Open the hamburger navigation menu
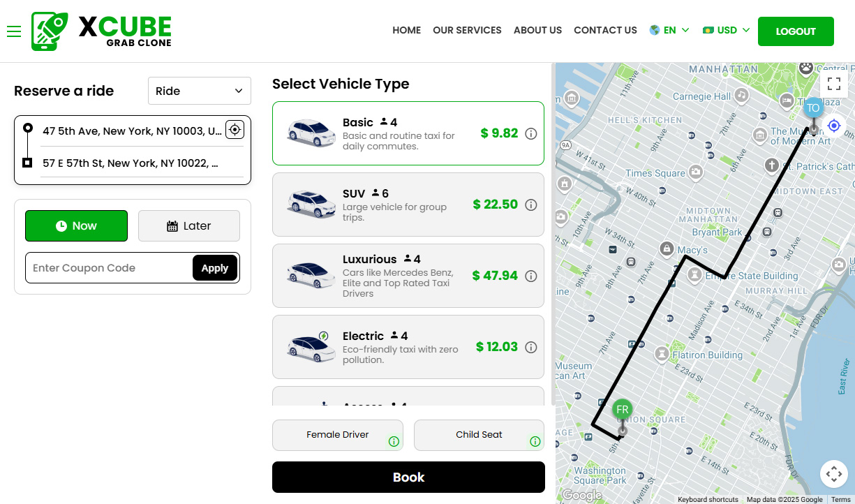 [14, 31]
